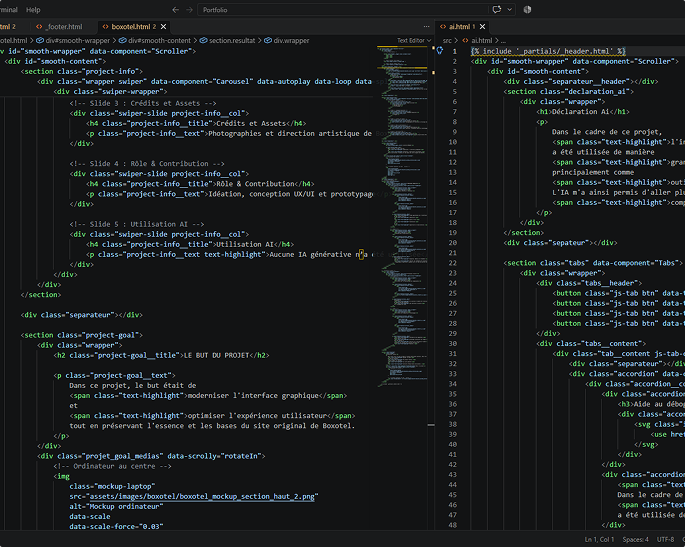The image size is (685, 547).
Task: Click the div.wrapper breadcrumb
Action: pyautogui.click(x=287, y=41)
